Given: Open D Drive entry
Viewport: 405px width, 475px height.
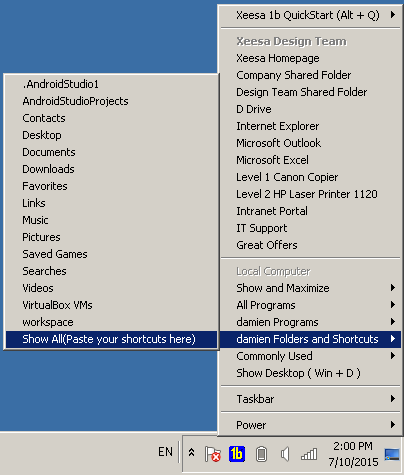Looking at the screenshot, I should point(311,109).
